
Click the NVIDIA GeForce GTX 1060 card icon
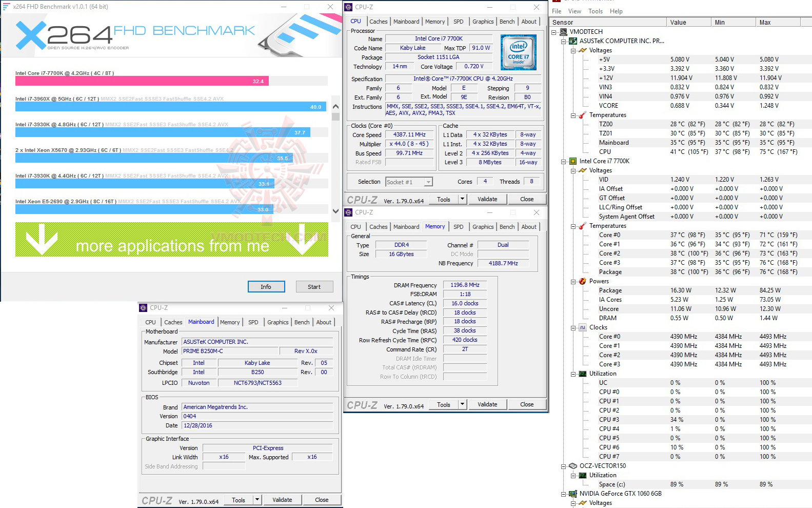[x=573, y=494]
